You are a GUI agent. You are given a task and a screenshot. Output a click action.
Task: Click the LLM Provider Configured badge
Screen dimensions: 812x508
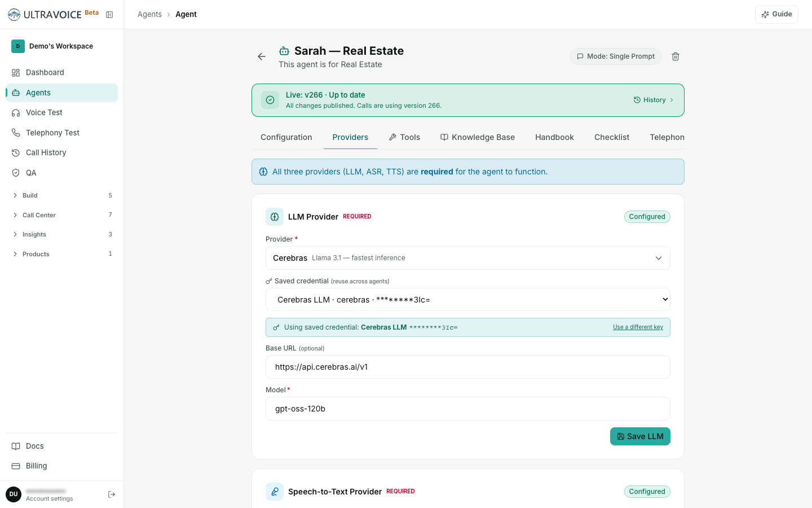pos(647,217)
